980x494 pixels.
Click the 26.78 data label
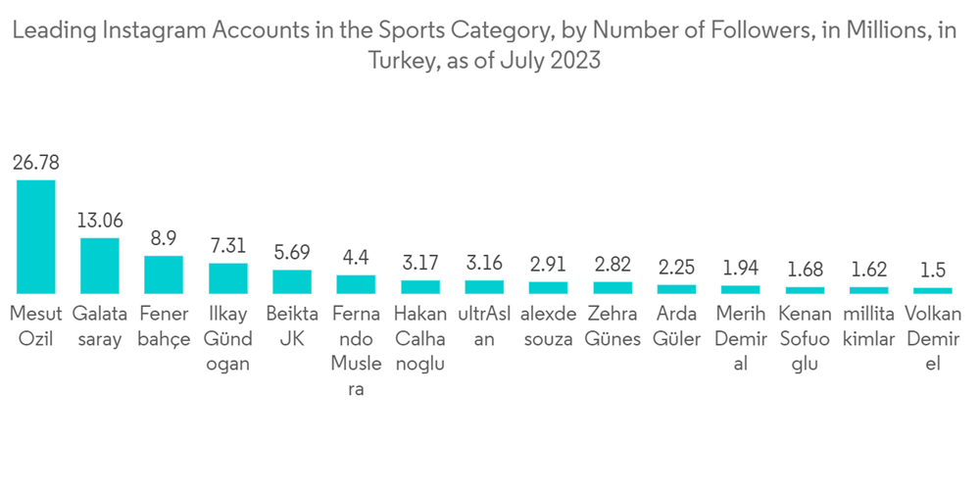(36, 163)
